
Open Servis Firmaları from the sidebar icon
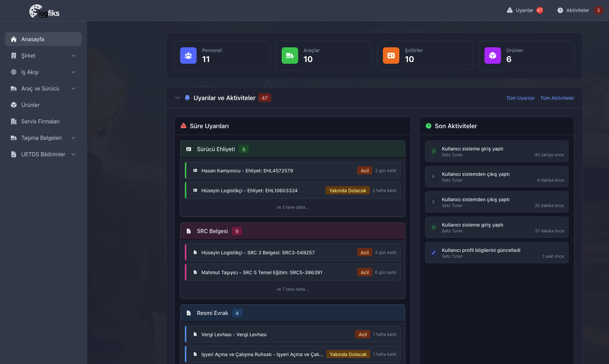coord(13,121)
